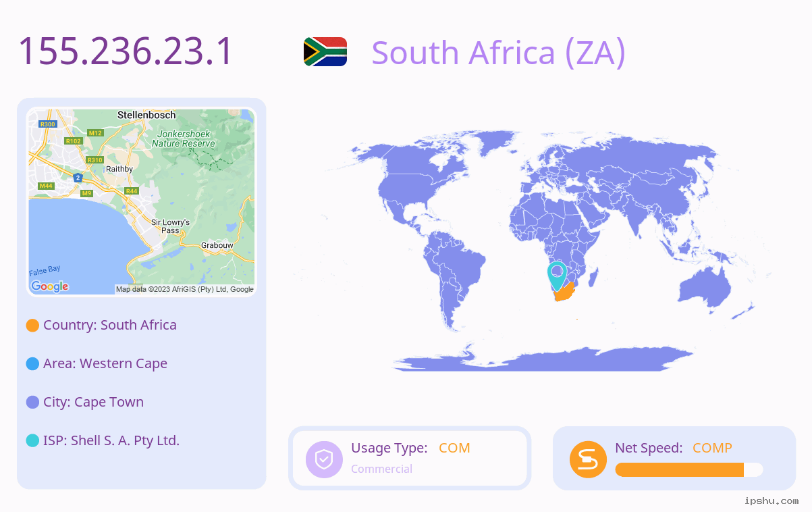Click the Jonkershoek Nature Reserve map label
The image size is (812, 512).
(183, 138)
